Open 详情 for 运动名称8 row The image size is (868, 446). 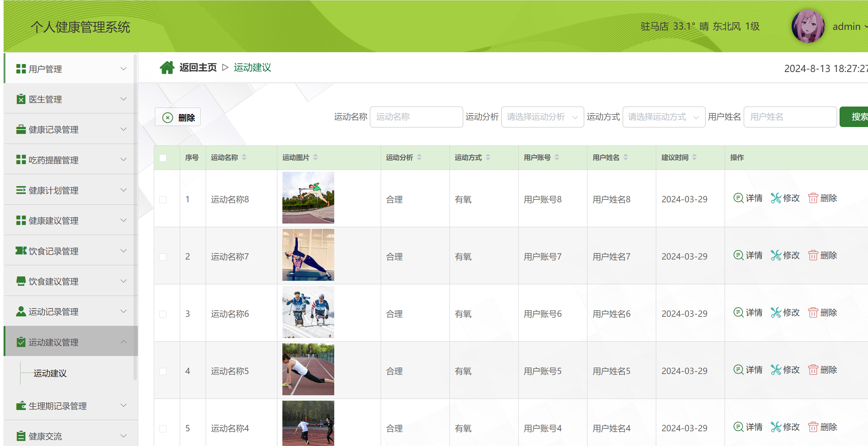[x=748, y=198]
